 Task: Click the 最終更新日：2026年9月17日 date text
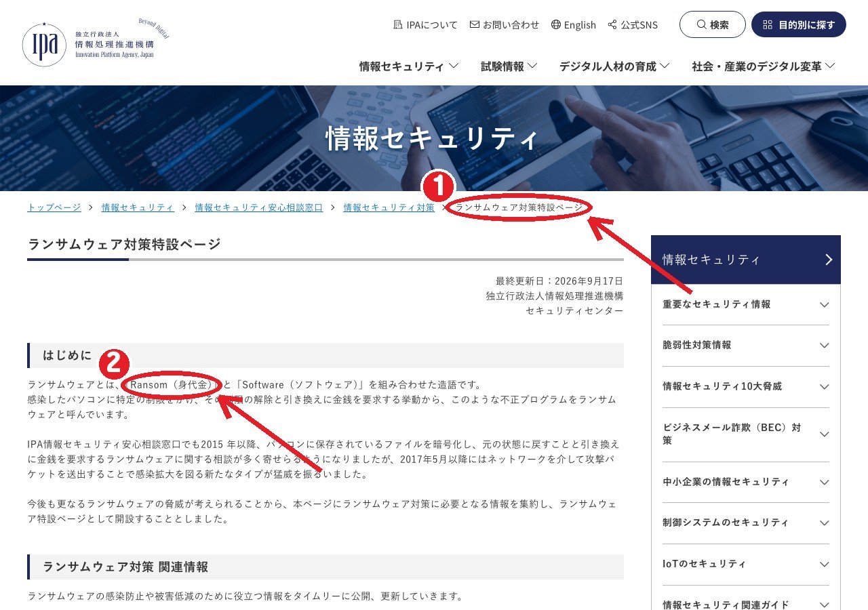point(559,281)
